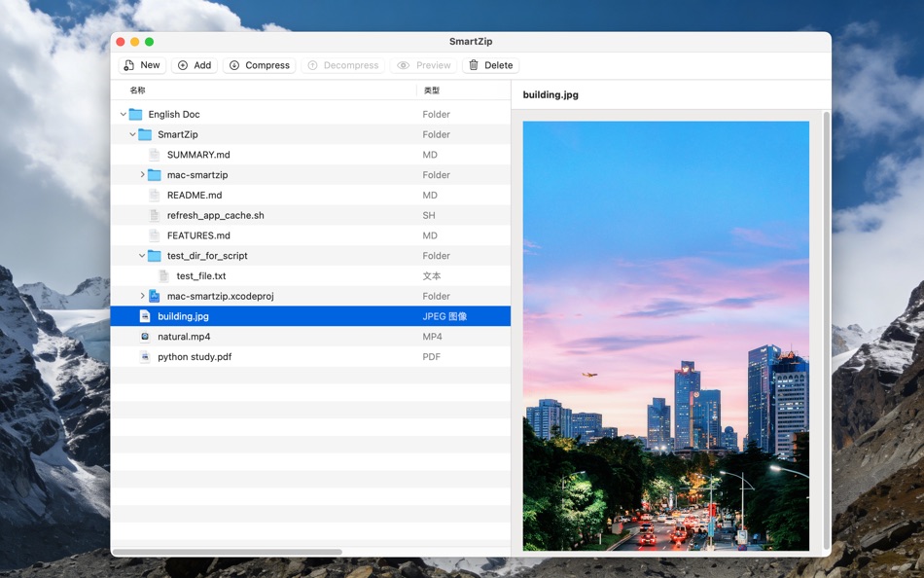Expand the mac-smartzip folder
This screenshot has width=924, height=578.
point(141,174)
